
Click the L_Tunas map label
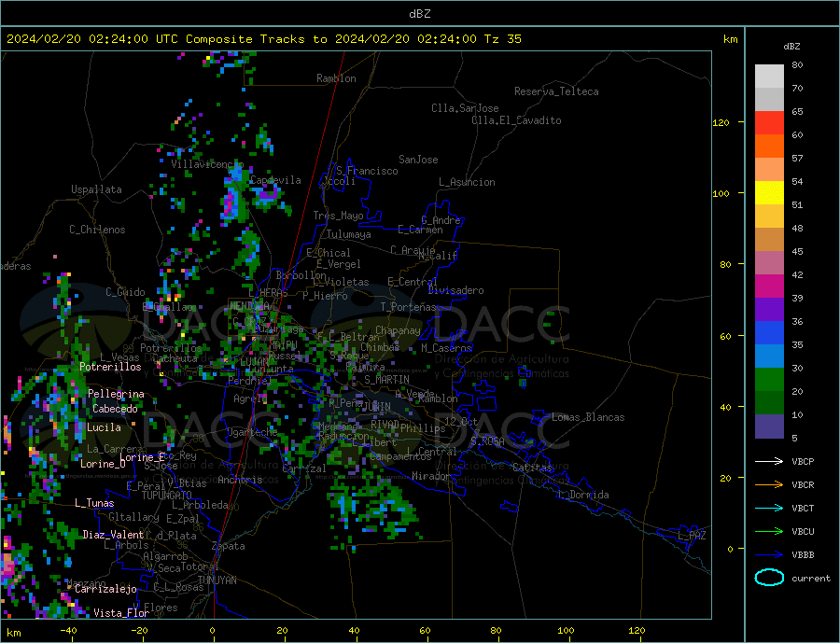[94, 503]
